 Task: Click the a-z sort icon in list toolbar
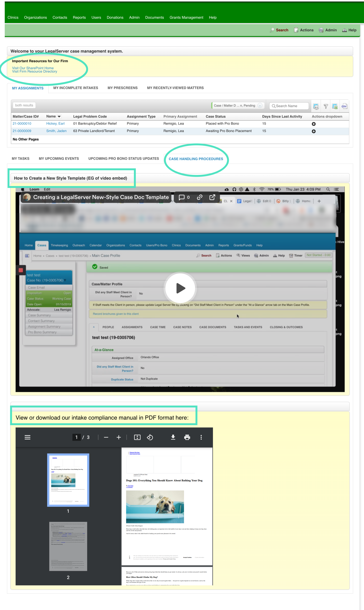point(316,106)
